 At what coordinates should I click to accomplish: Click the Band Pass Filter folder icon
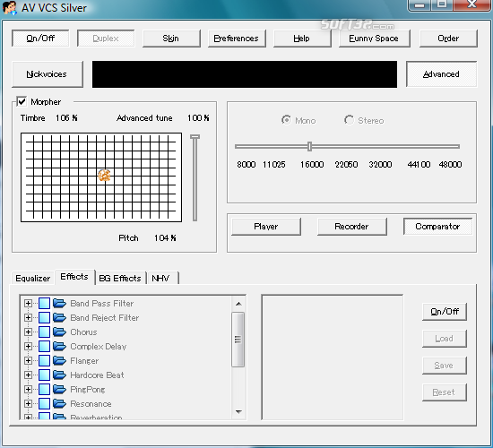point(59,304)
